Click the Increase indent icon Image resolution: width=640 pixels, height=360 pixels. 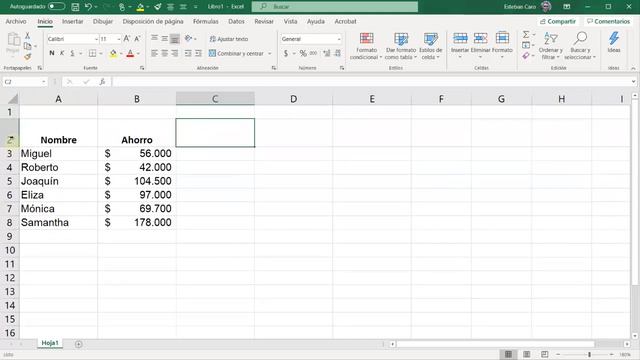click(x=198, y=53)
